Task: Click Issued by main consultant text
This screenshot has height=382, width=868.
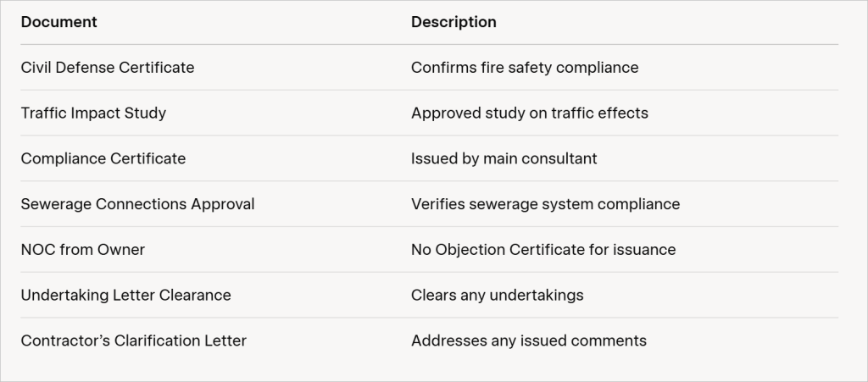Action: [x=504, y=158]
